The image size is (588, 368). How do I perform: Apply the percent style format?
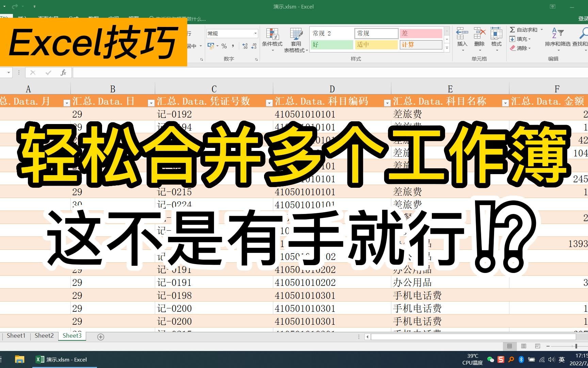coord(224,46)
